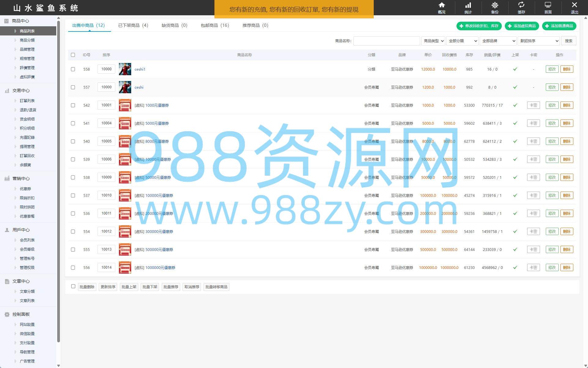
Task: Click the 缓存 refresh cache icon
Action: coord(521,5)
